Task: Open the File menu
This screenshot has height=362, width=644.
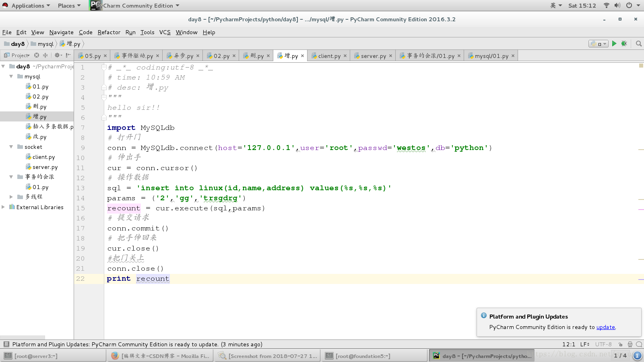Action: (x=7, y=32)
